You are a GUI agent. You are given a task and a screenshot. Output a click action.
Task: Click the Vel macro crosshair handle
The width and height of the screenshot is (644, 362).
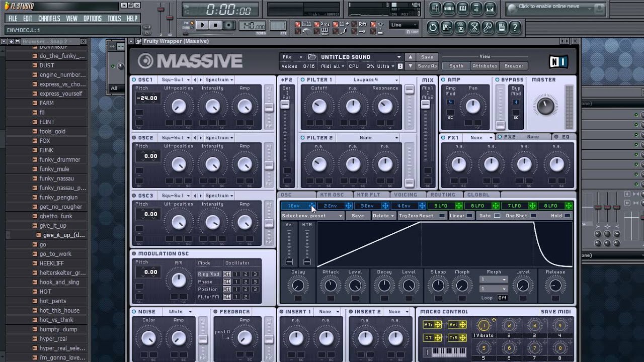click(462, 325)
